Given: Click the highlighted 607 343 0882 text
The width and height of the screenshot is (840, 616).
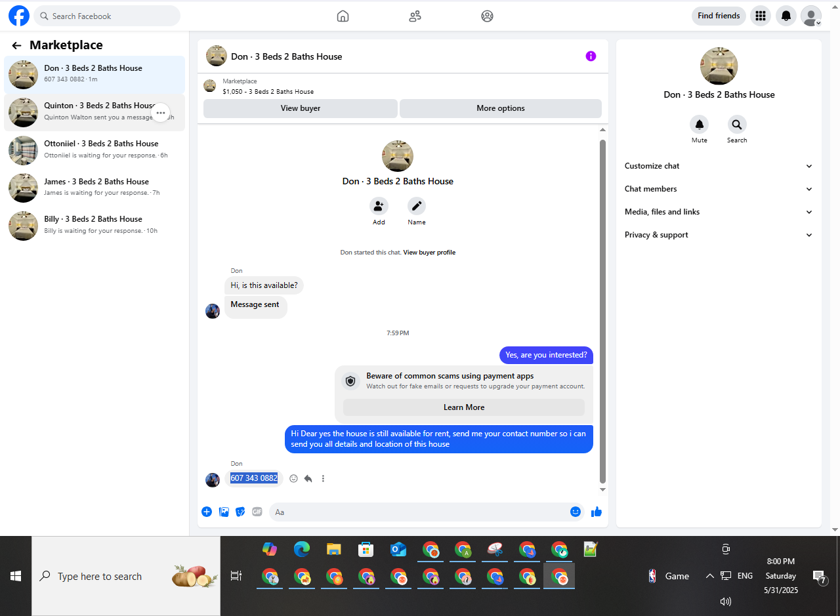Looking at the screenshot, I should tap(254, 478).
